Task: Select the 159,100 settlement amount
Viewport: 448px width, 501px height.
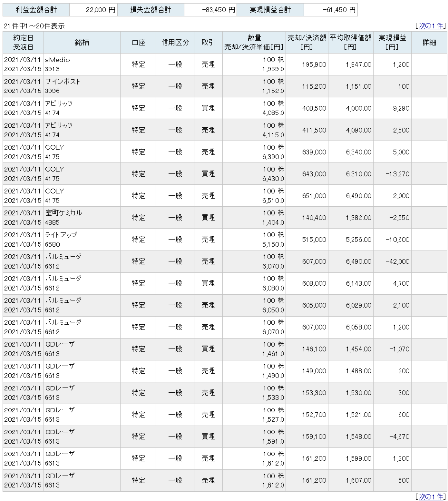Action: click(x=314, y=436)
